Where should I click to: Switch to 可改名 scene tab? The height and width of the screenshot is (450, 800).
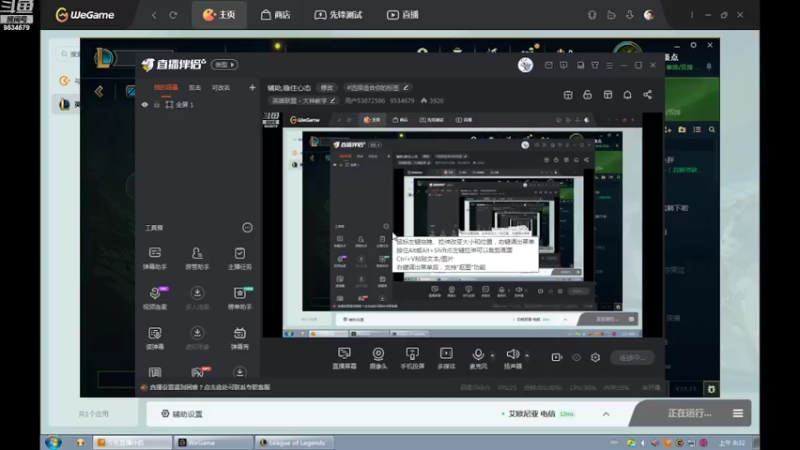tap(221, 88)
